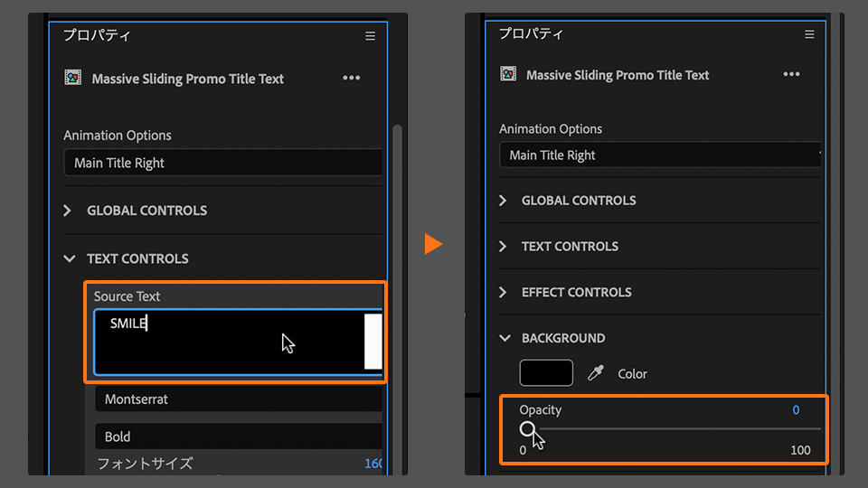The width and height of the screenshot is (868, 488).
Task: Click the blue Opacity value 0
Action: [x=796, y=410]
